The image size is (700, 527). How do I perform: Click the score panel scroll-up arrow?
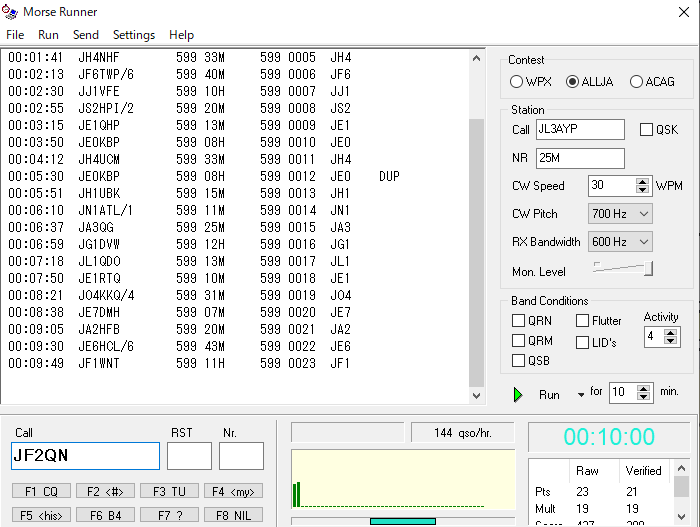click(x=681, y=468)
